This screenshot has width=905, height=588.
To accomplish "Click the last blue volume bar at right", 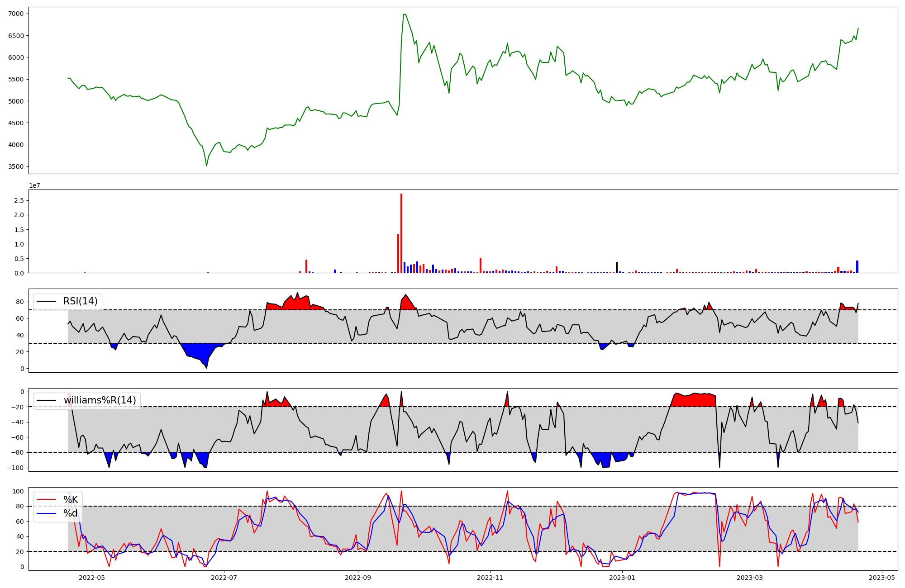I will pos(857,267).
